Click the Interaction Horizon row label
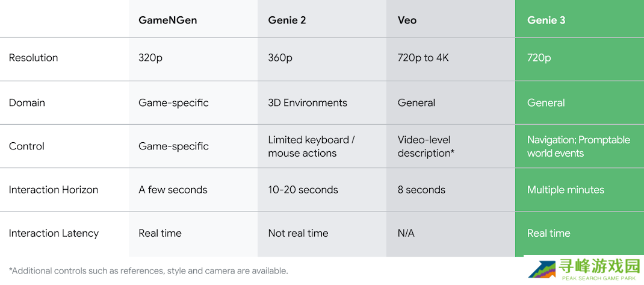Viewport: 644px width, 285px height. tap(53, 190)
